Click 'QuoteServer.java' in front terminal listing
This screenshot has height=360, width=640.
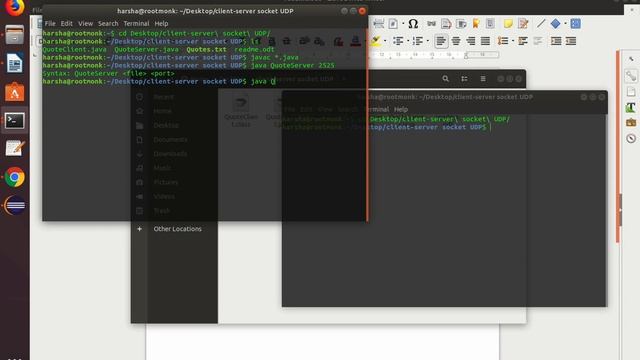click(x=147, y=49)
